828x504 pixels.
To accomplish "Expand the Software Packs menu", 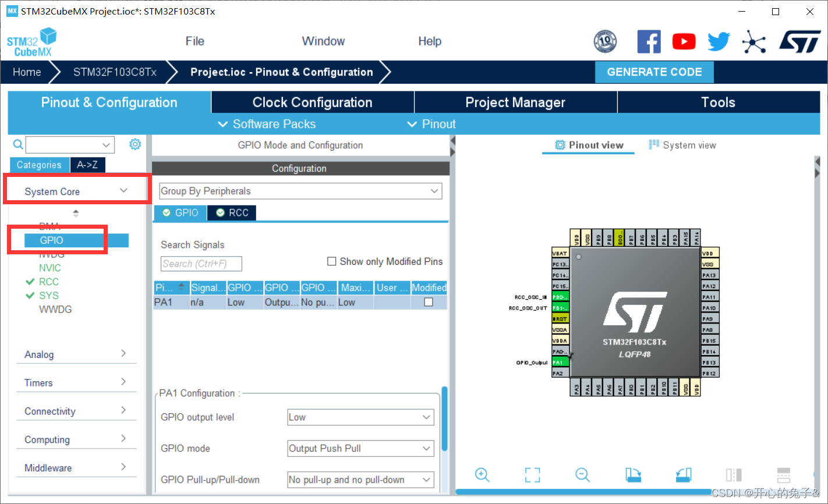I will point(267,124).
